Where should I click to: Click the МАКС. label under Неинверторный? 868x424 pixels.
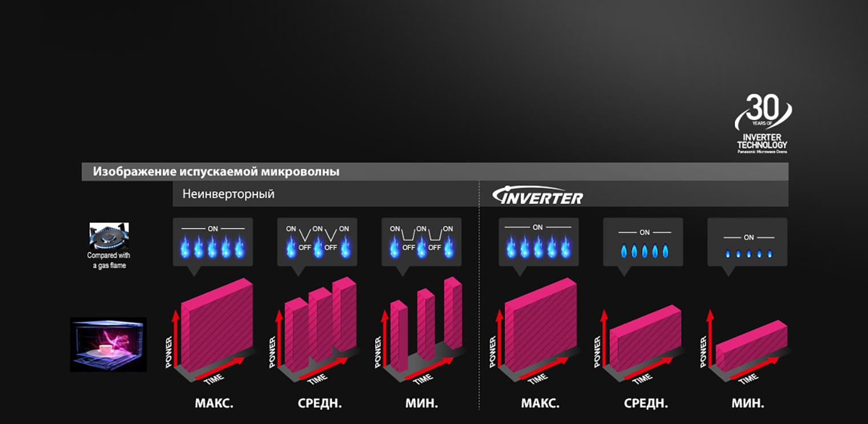click(x=214, y=403)
